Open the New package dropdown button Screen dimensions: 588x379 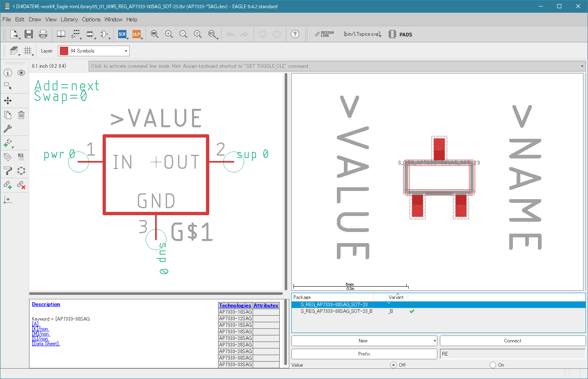(364, 341)
